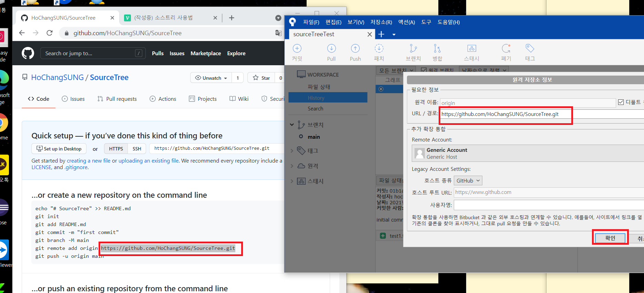Viewport: 644px width, 293px height.
Task: Click the 'creating a new file' link
Action: [89, 160]
